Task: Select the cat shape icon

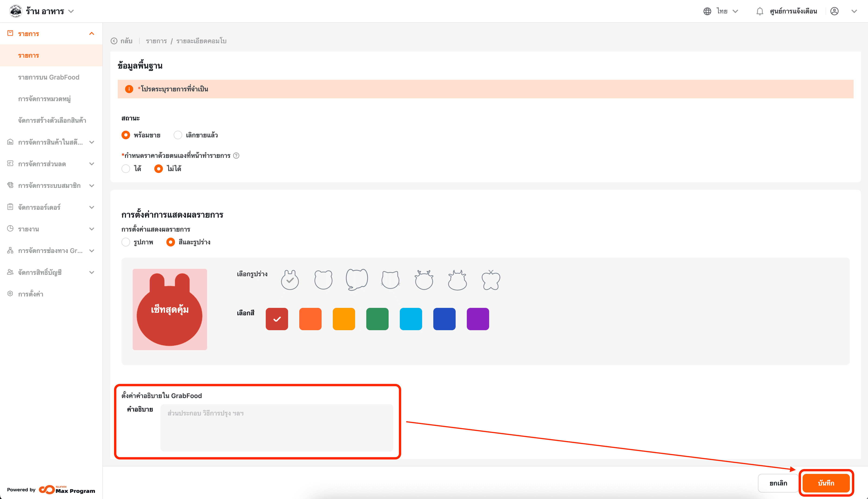Action: point(390,280)
